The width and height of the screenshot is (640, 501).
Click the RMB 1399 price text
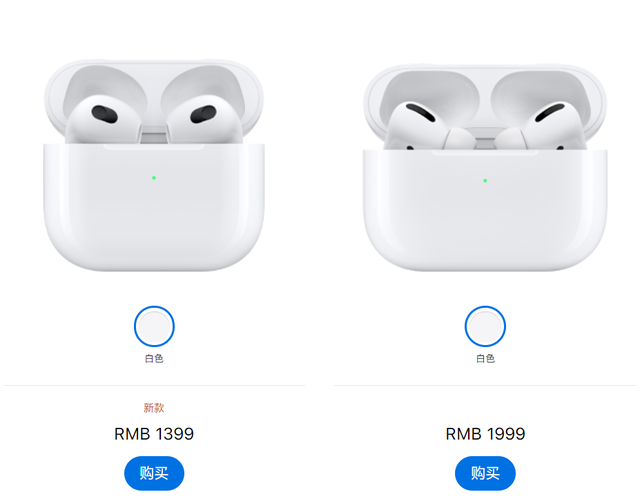coord(154,434)
